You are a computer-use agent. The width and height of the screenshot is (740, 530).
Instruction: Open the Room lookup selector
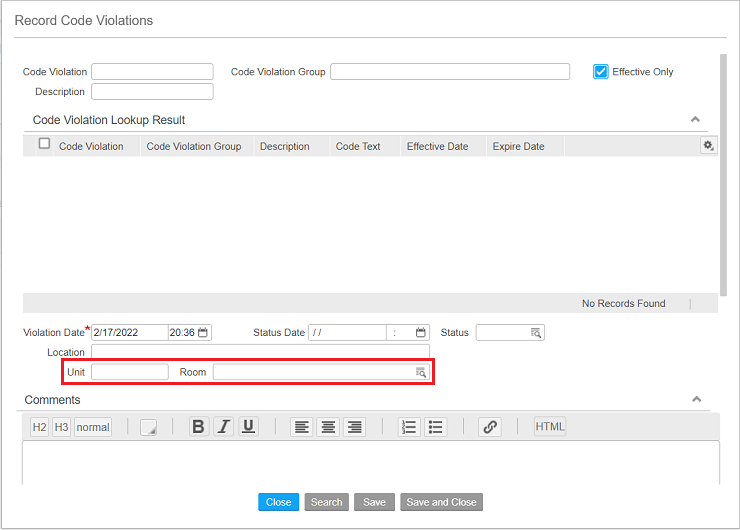421,372
